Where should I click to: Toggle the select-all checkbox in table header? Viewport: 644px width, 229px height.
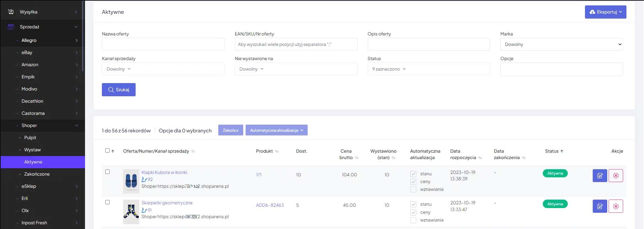point(107,151)
